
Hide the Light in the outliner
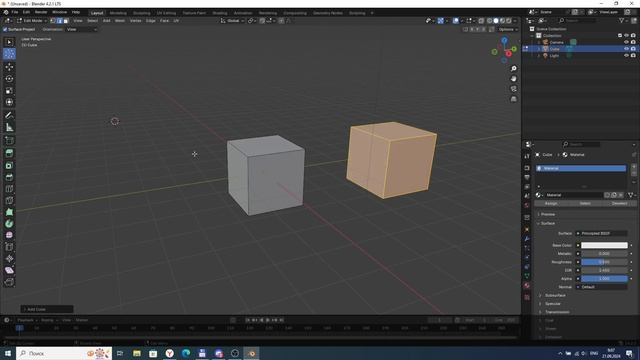626,56
